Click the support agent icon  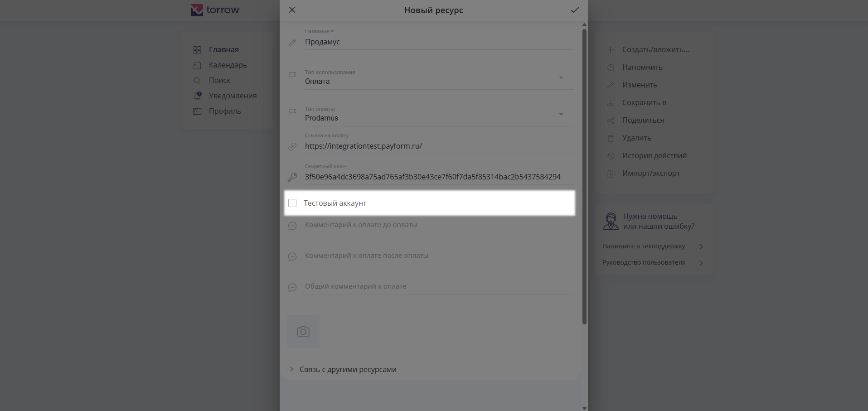coord(611,221)
